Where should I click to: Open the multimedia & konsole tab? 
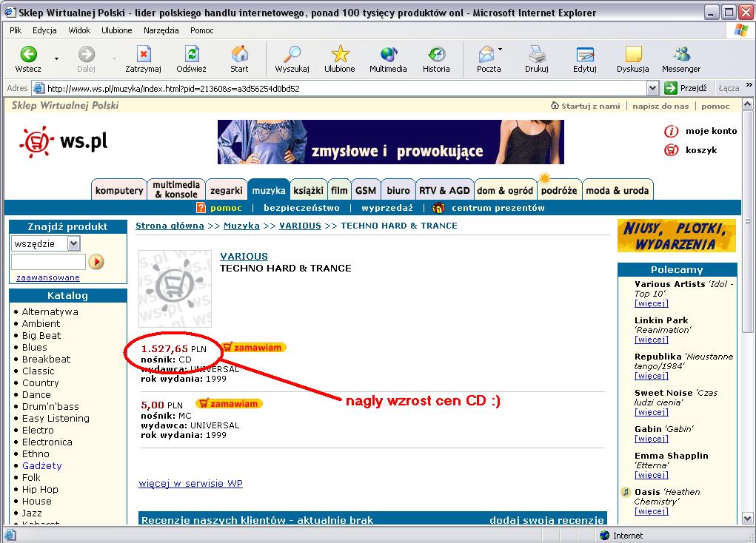click(176, 189)
